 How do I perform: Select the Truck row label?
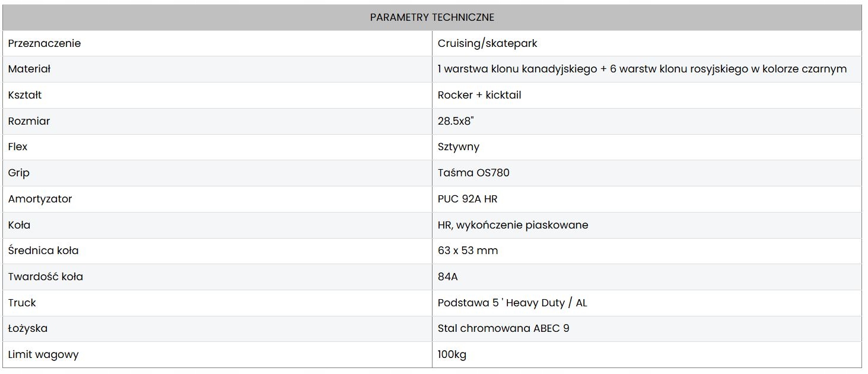point(22,303)
